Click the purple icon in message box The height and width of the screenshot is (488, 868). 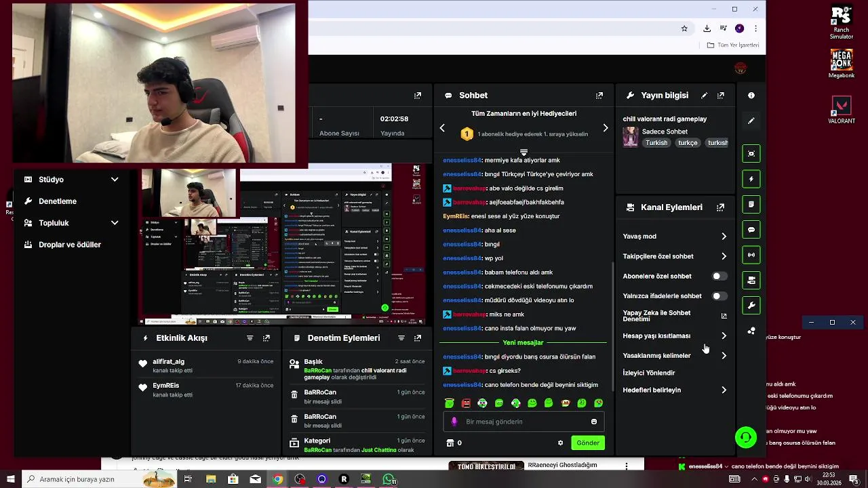[x=455, y=422]
